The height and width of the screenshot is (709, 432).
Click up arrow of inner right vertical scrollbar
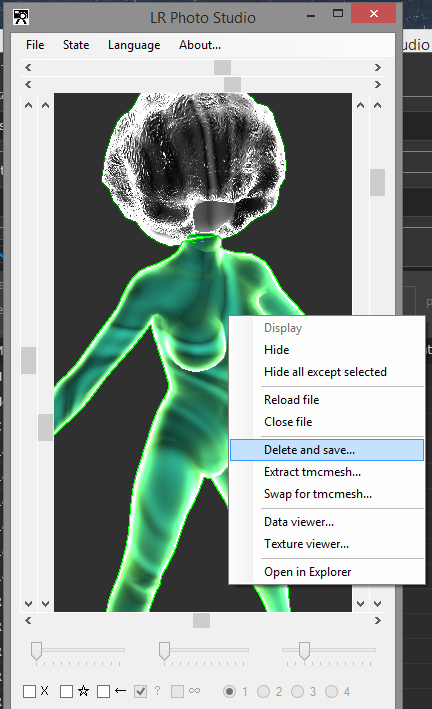click(361, 105)
